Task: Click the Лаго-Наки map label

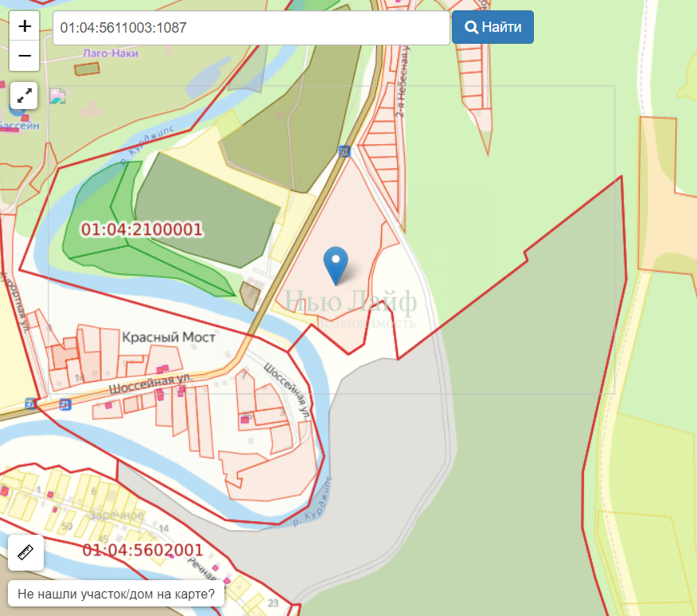Action: point(111,53)
